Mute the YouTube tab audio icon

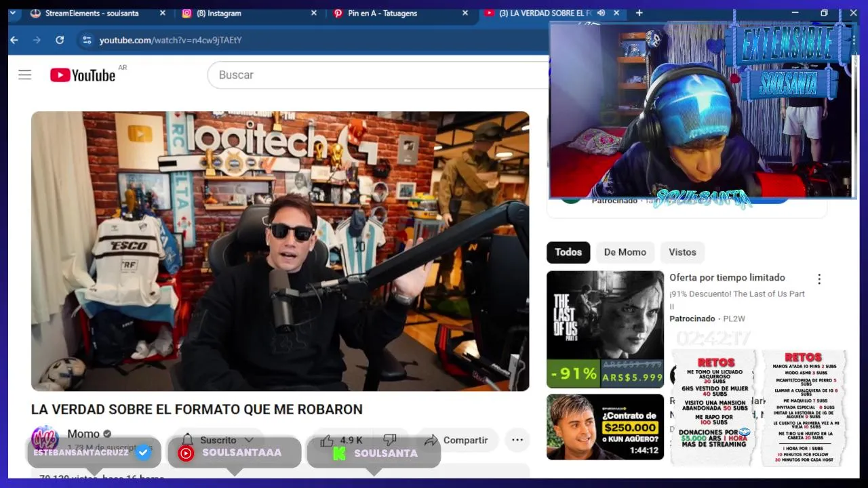point(601,13)
